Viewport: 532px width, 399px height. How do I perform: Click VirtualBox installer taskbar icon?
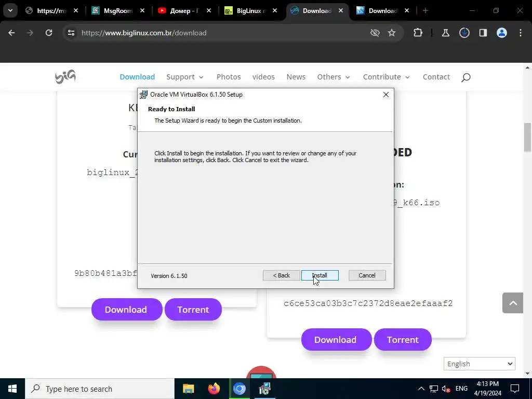click(264, 389)
